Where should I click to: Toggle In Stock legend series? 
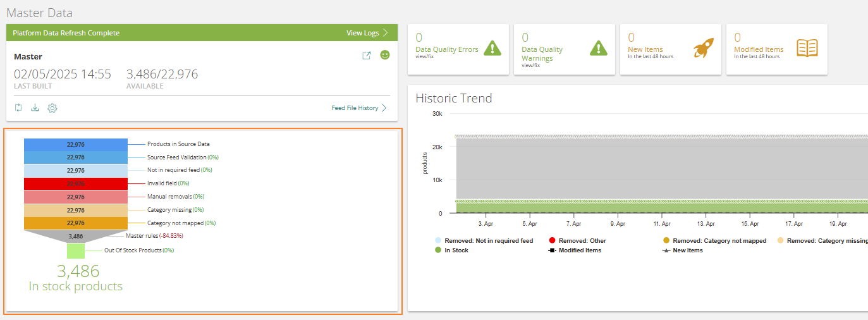pyautogui.click(x=451, y=250)
